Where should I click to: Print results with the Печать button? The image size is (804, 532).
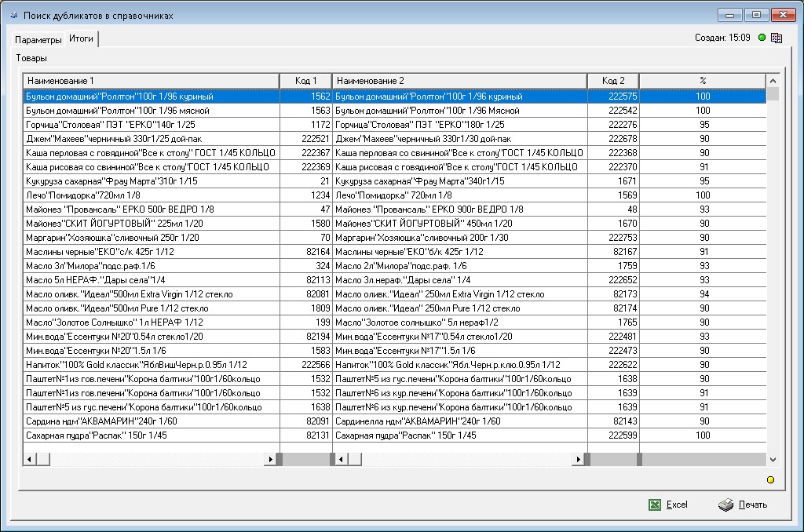[x=743, y=505]
